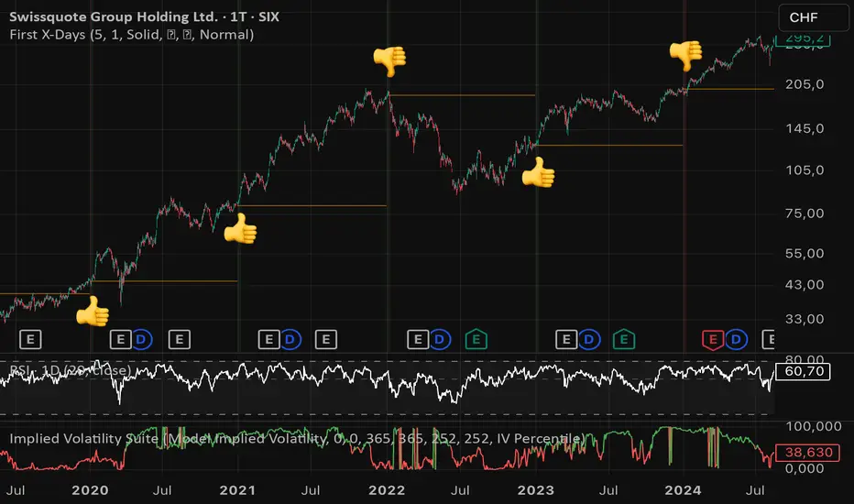Click the 2021 label on the time axis
The height and width of the screenshot is (504, 854).
coord(237,490)
